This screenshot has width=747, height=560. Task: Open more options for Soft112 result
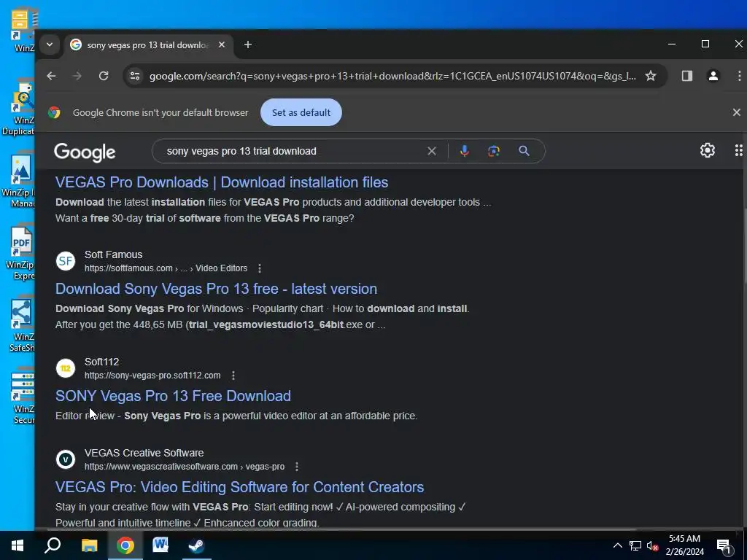233,376
